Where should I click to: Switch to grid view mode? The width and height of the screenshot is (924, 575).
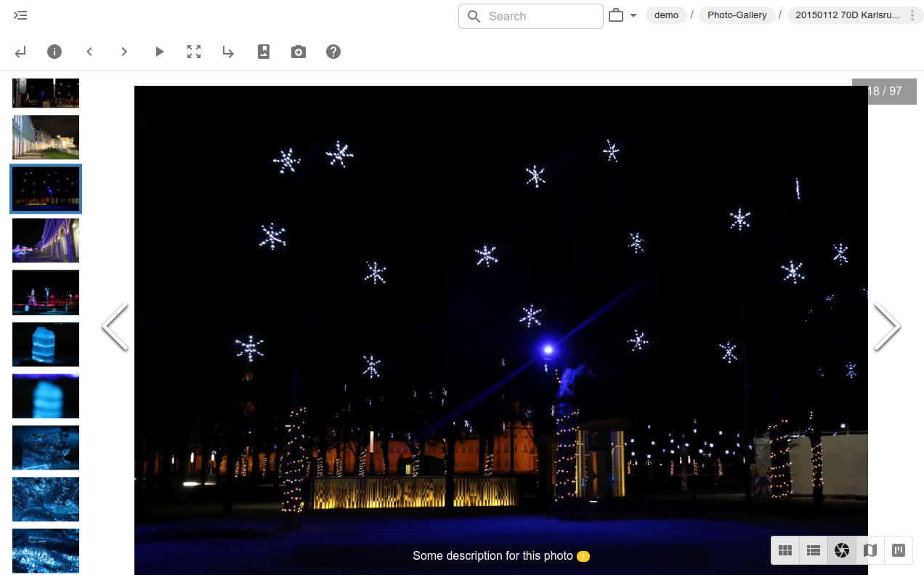pos(785,550)
